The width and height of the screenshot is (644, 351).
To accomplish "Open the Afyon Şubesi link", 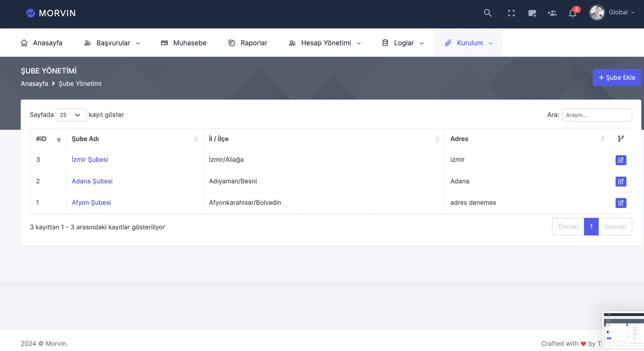I will click(x=91, y=203).
